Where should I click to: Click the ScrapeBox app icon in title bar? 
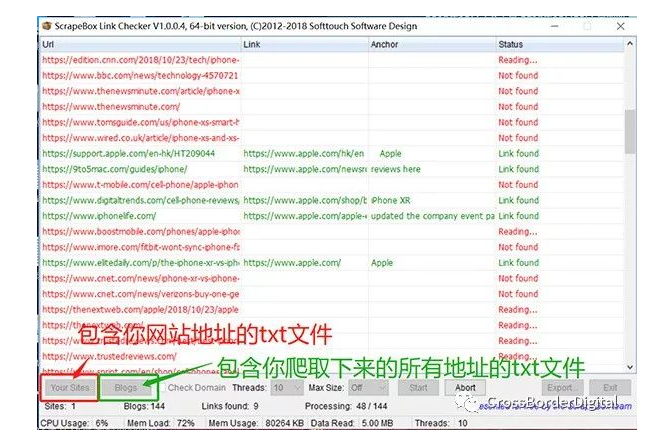pos(46,26)
